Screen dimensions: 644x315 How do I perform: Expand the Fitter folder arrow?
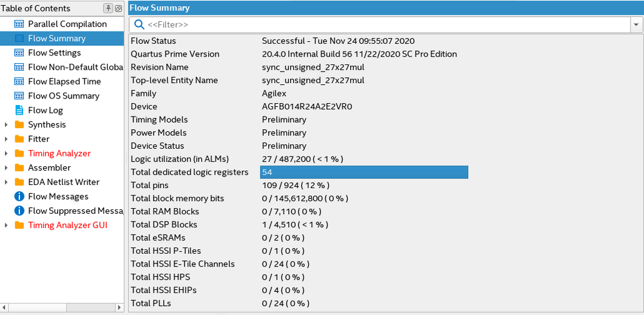[x=6, y=138]
